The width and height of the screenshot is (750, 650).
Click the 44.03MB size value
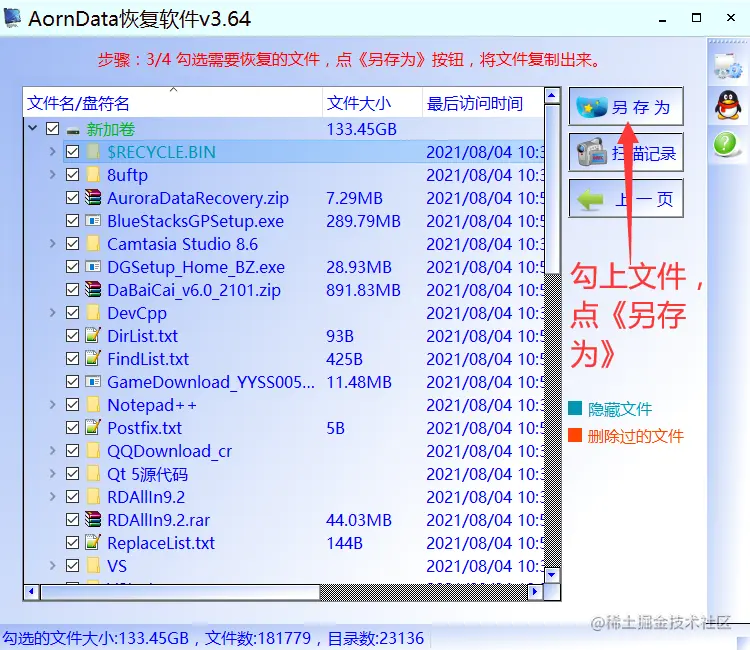pyautogui.click(x=359, y=520)
